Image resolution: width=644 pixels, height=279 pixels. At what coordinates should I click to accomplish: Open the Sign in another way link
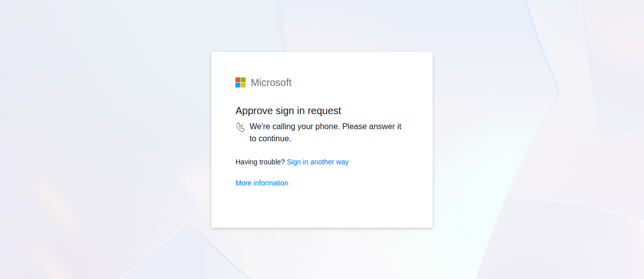click(317, 162)
